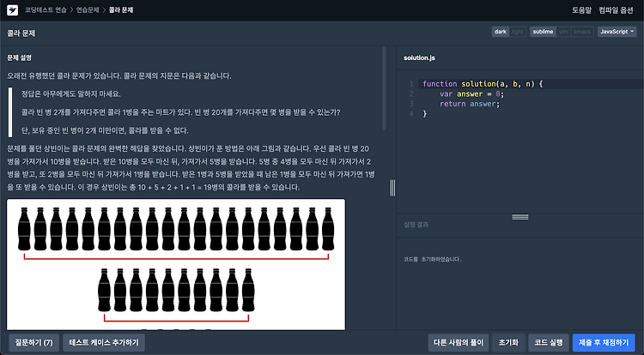644x355 pixels.
Task: Click the horizontal result panel splitter handle
Action: [520, 217]
